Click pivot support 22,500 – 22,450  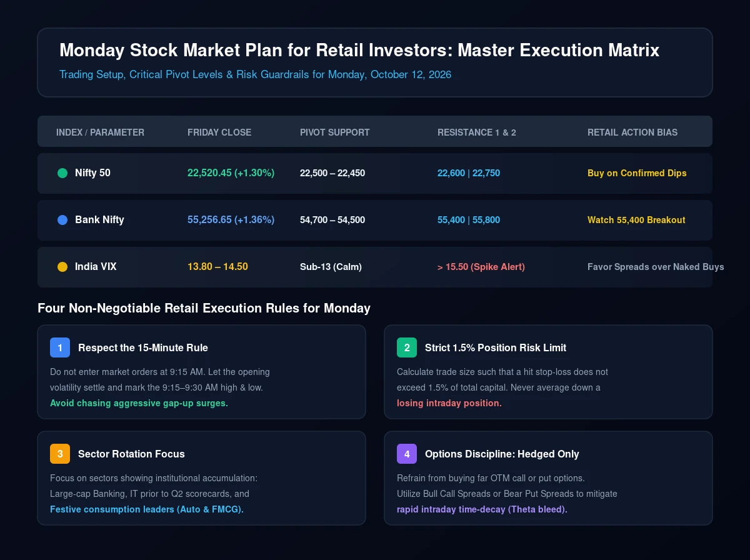pyautogui.click(x=332, y=173)
